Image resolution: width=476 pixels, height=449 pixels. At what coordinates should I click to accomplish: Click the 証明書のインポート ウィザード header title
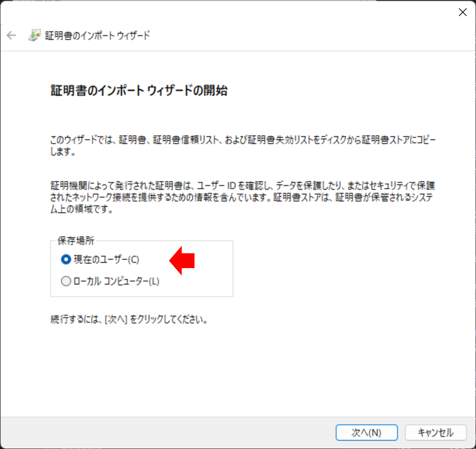pyautogui.click(x=98, y=35)
